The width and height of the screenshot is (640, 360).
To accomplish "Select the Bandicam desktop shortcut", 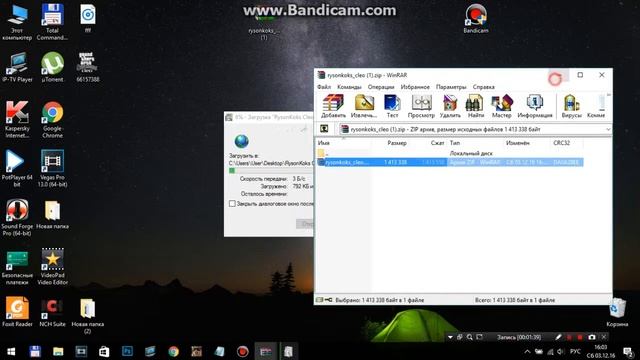I will [x=476, y=19].
